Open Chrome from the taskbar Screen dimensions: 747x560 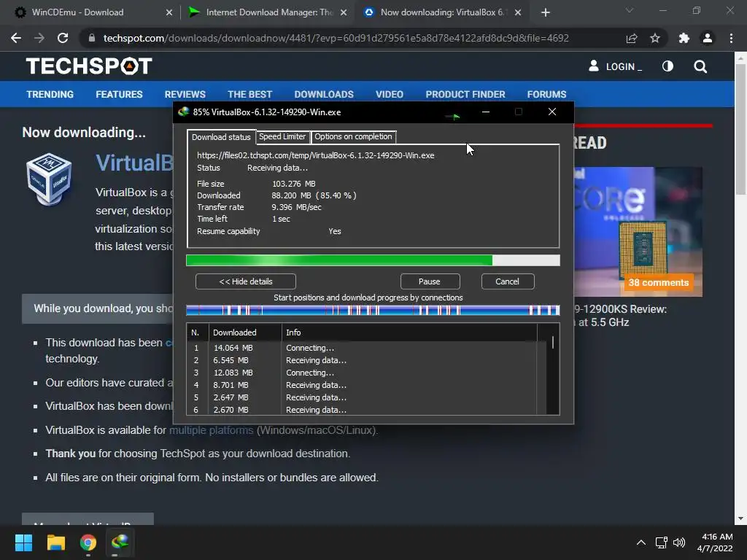click(88, 542)
